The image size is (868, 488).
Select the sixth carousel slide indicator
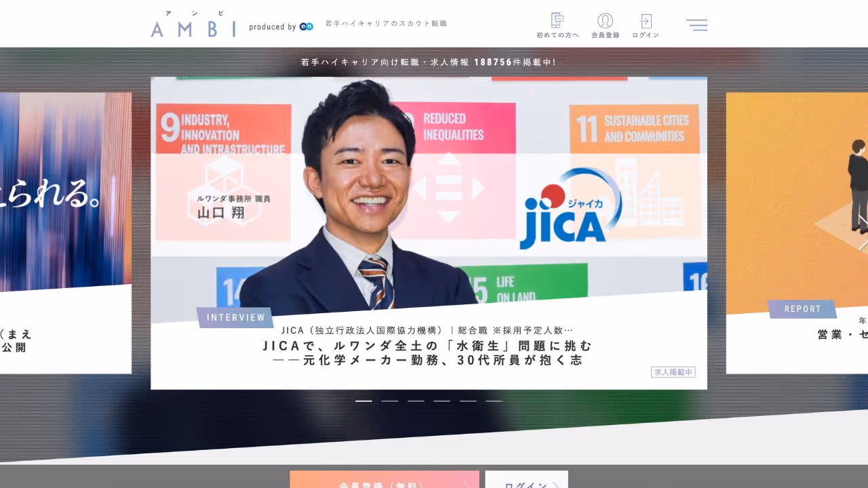[x=494, y=401]
